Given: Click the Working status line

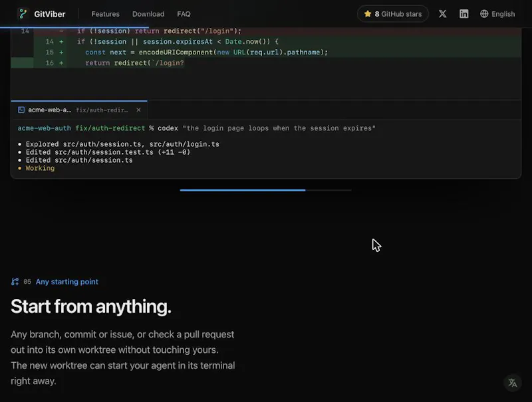Looking at the screenshot, I should tap(37, 168).
